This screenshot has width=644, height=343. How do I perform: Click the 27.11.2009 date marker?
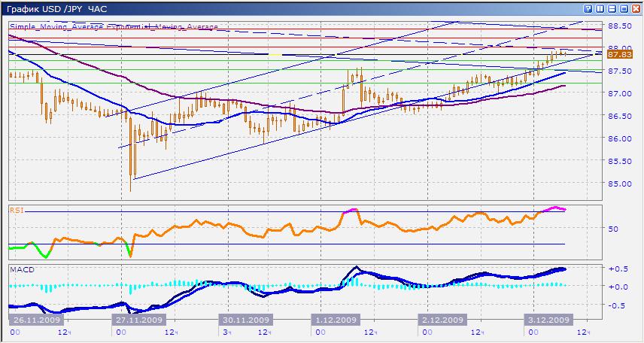point(141,319)
